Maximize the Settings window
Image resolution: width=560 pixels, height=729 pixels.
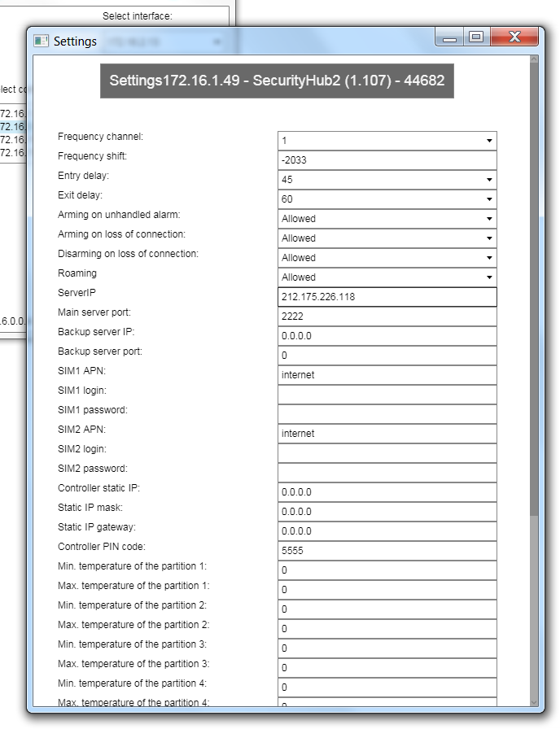[476, 37]
